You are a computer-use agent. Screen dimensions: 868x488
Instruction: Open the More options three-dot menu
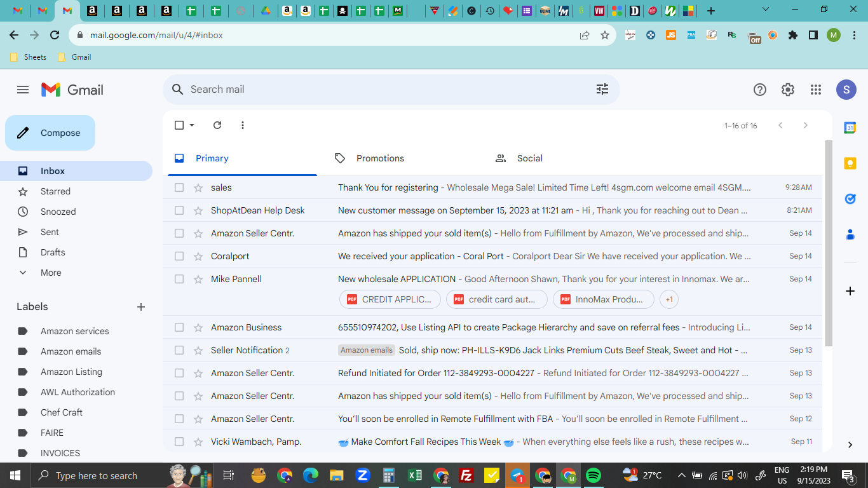click(243, 125)
